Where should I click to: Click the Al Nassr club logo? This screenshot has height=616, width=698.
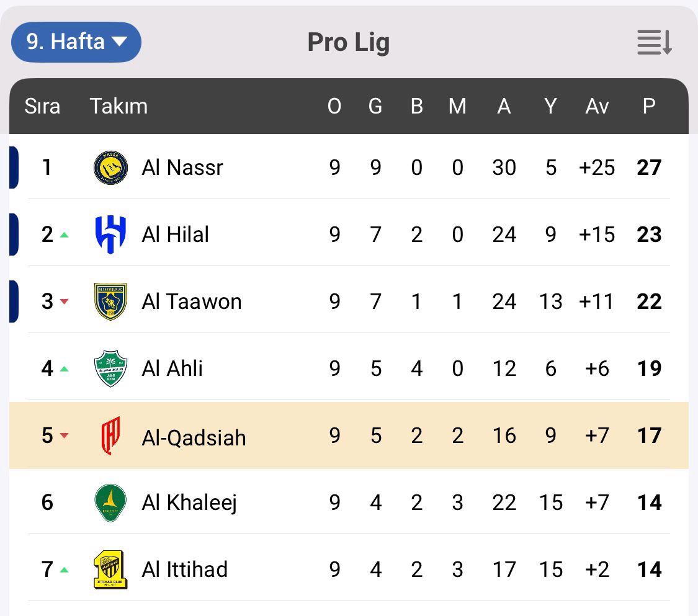(x=110, y=167)
